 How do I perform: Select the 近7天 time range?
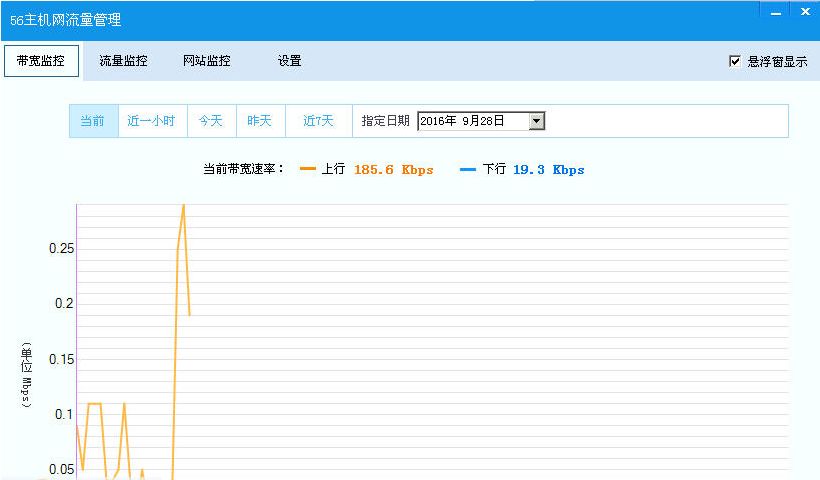318,121
